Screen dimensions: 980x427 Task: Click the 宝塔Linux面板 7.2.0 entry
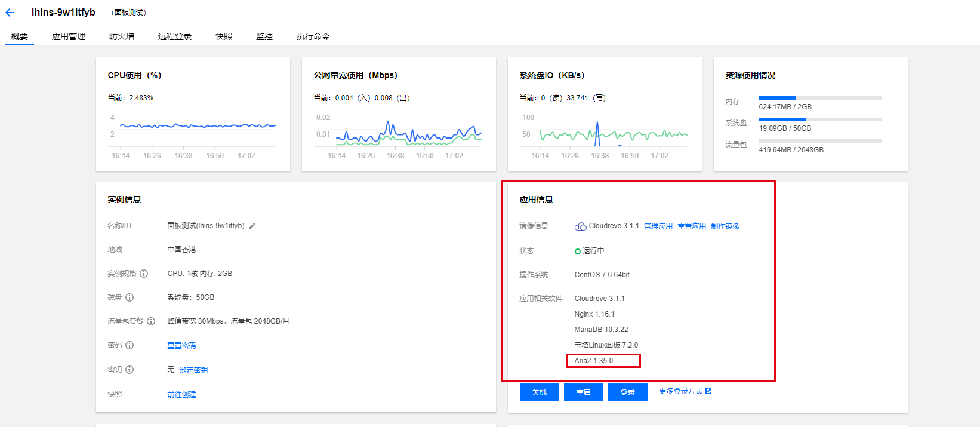tap(606, 345)
